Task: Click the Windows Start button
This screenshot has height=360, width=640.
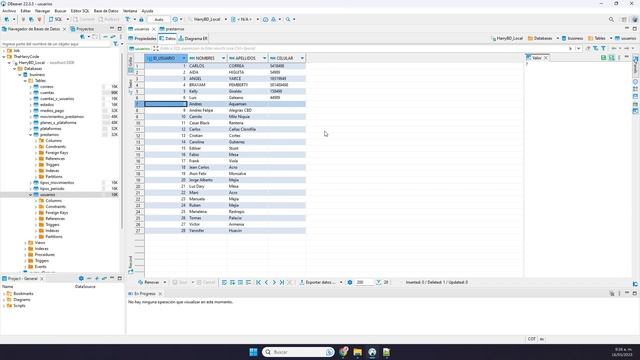Action: pos(253,352)
